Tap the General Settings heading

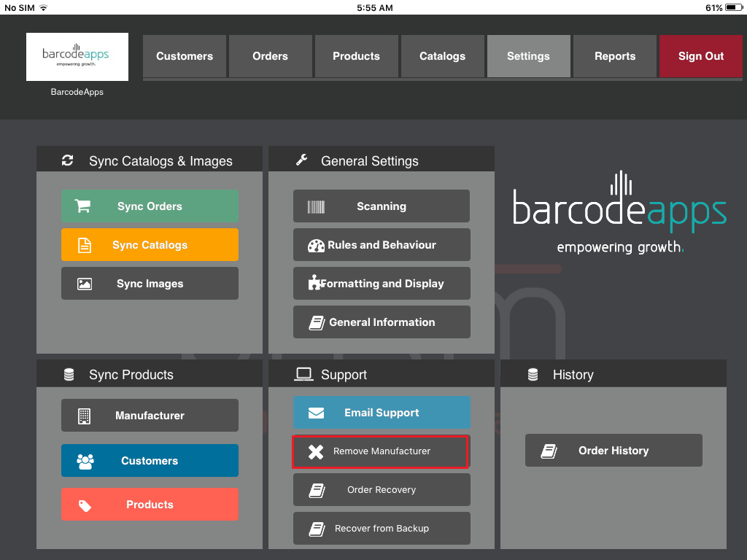pos(370,161)
